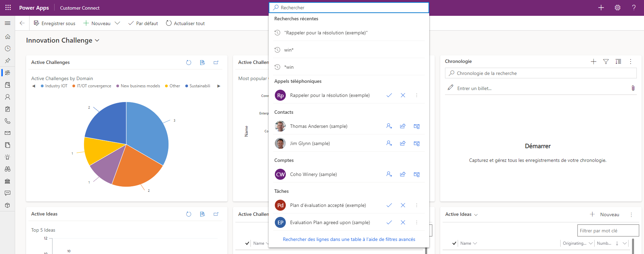Add a timeline record in Chronologie

point(594,62)
